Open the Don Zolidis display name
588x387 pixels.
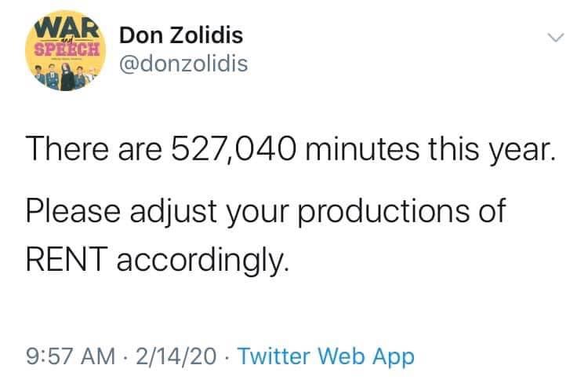180,35
